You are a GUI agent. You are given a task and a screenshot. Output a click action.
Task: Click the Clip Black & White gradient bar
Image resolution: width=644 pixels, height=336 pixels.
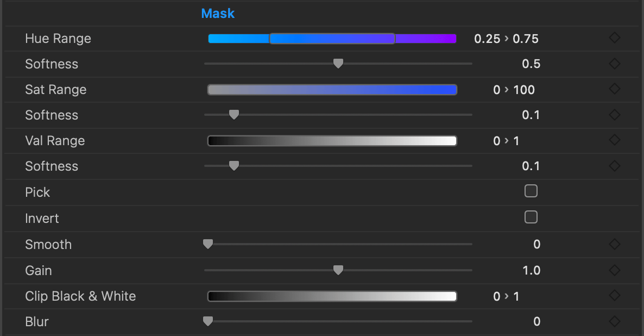332,296
